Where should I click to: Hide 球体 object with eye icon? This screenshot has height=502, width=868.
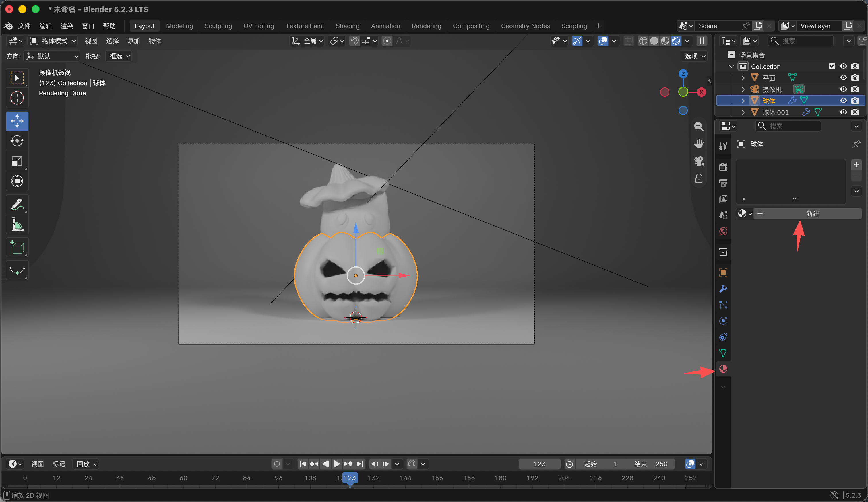point(843,100)
